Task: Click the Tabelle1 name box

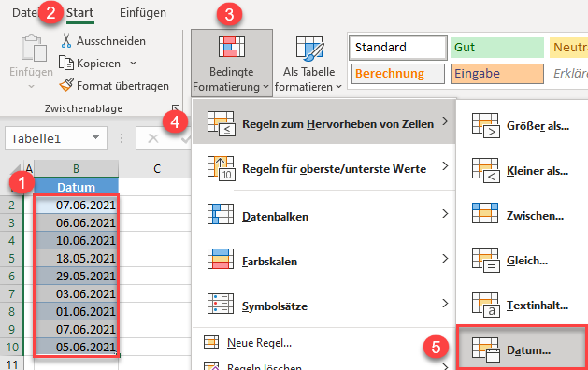Action: (x=56, y=138)
